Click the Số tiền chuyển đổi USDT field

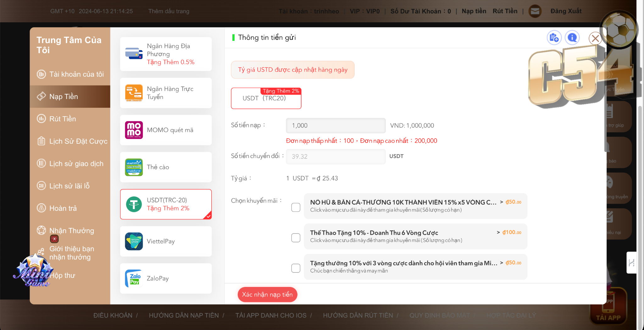(336, 157)
